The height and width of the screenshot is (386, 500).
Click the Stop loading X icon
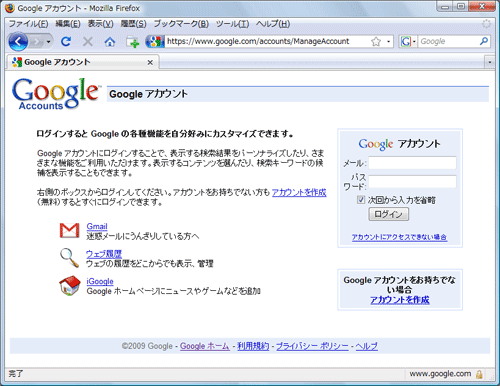point(88,42)
